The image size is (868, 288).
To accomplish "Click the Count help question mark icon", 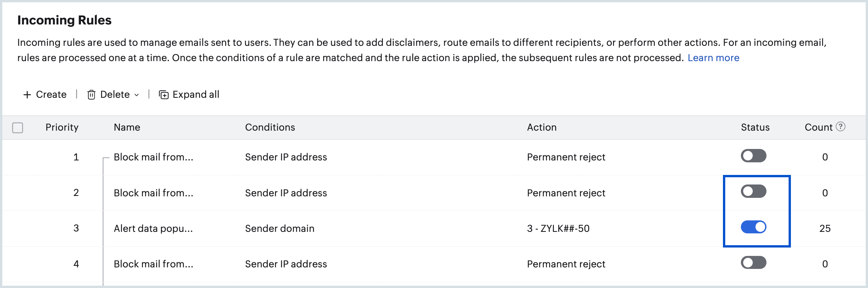I will click(x=841, y=126).
